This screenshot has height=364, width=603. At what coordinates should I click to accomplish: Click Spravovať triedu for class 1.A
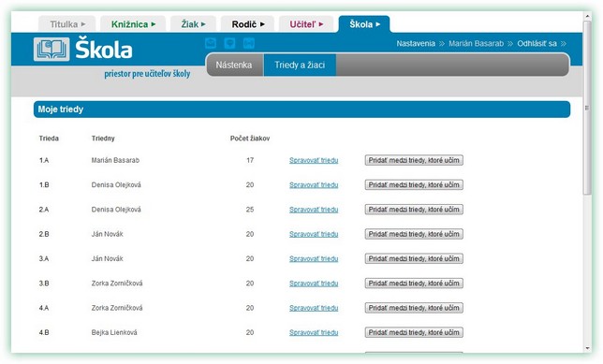pos(314,160)
